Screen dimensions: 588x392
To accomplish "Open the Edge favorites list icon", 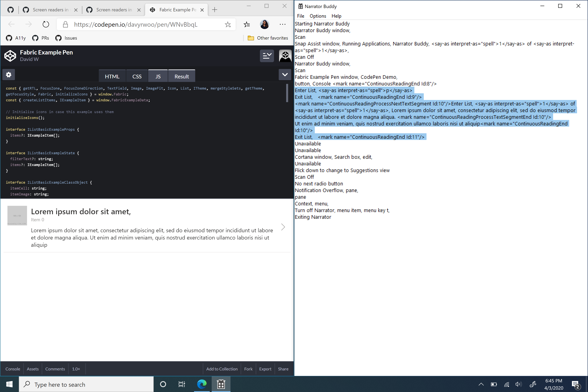I will [247, 24].
